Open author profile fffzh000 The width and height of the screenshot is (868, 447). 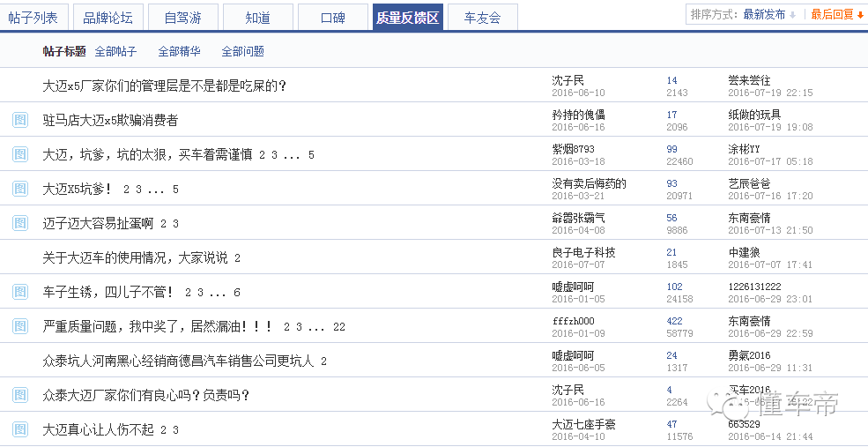click(x=574, y=321)
